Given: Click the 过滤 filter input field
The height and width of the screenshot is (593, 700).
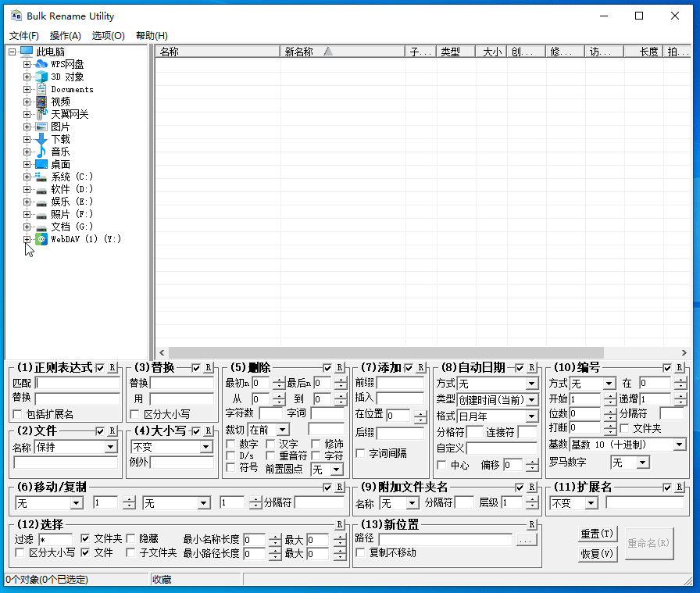Looking at the screenshot, I should (x=55, y=539).
